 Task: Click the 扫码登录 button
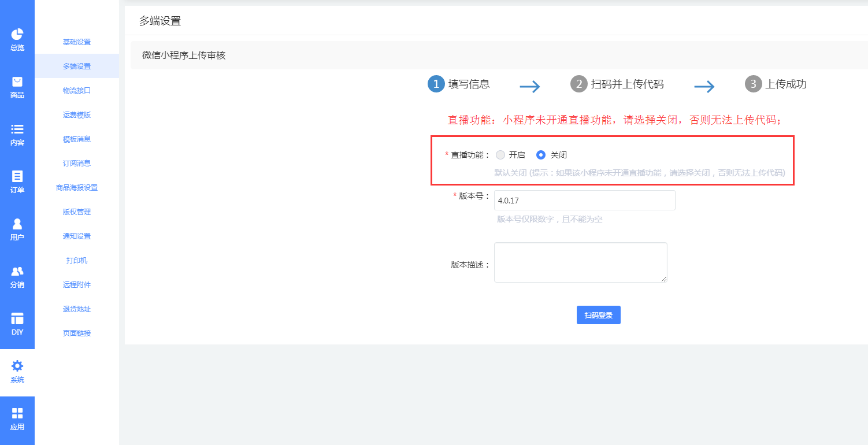599,315
